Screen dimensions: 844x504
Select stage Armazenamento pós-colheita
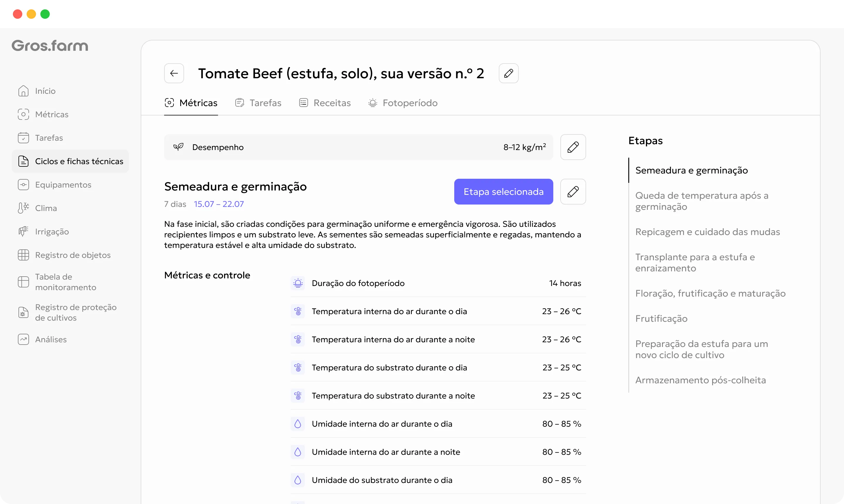700,380
